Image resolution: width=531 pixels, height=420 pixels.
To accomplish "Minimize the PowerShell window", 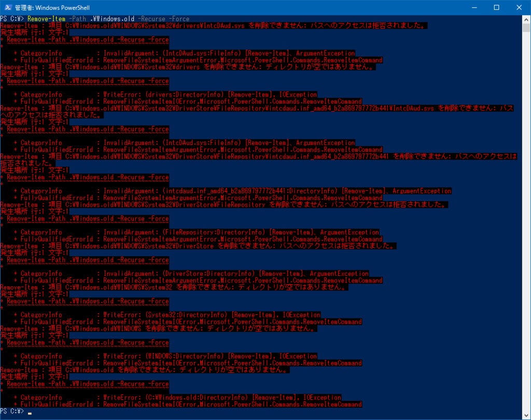I will tap(474, 7).
